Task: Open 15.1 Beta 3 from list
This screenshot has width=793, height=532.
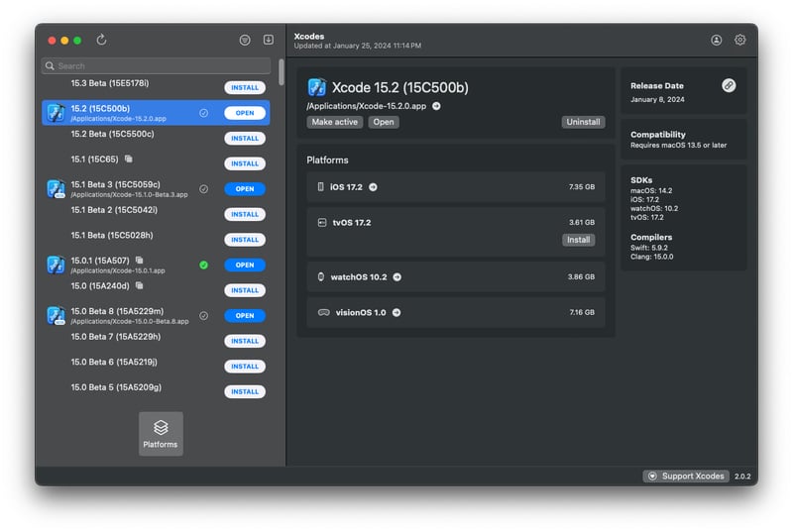Action: tap(245, 189)
